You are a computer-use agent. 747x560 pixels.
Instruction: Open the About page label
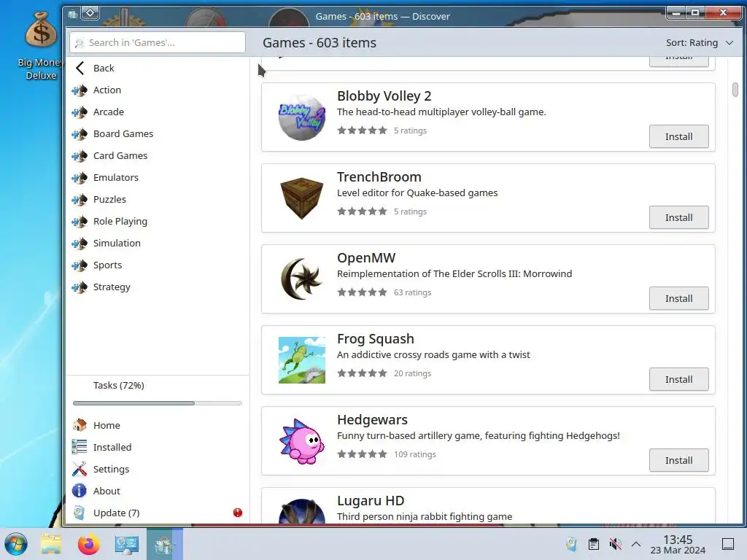(x=107, y=491)
